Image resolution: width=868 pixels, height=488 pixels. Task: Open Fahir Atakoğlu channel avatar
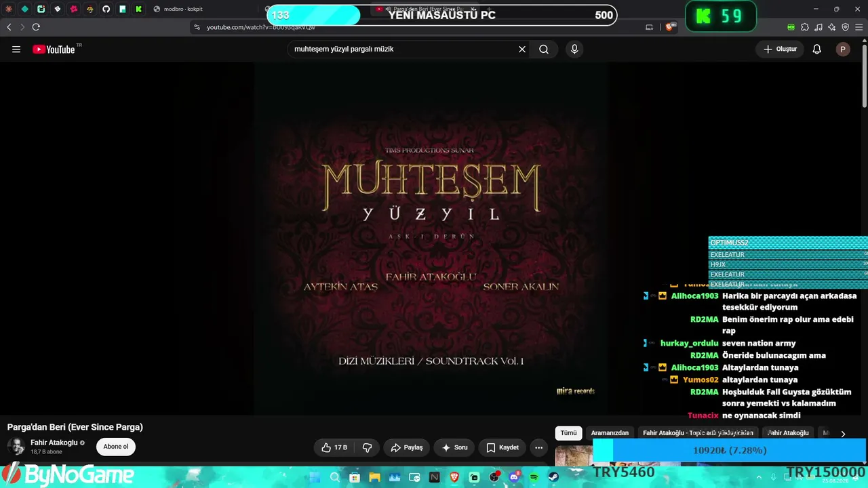pos(16,447)
